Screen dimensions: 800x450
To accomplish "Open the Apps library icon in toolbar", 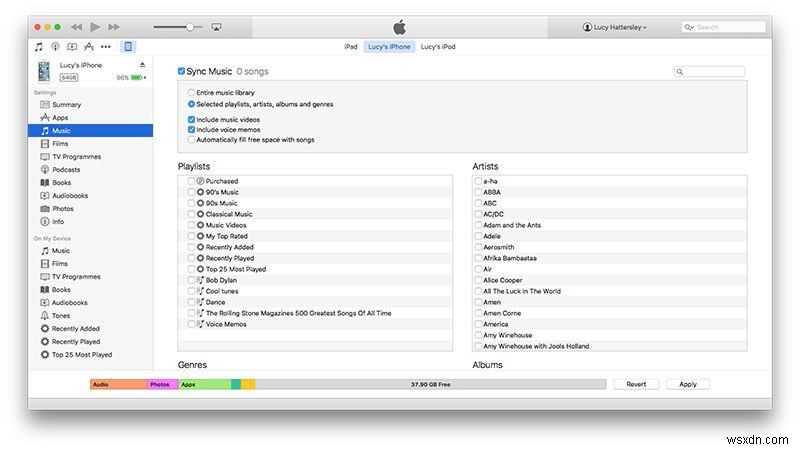I will [x=89, y=47].
